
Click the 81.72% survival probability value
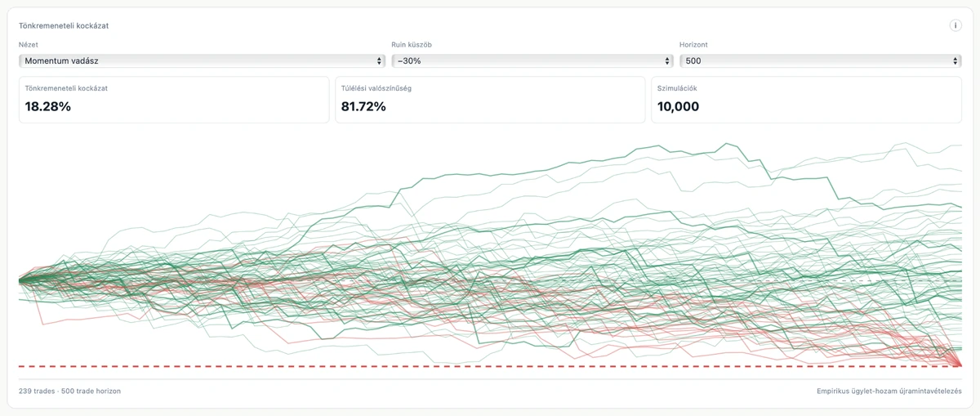364,106
